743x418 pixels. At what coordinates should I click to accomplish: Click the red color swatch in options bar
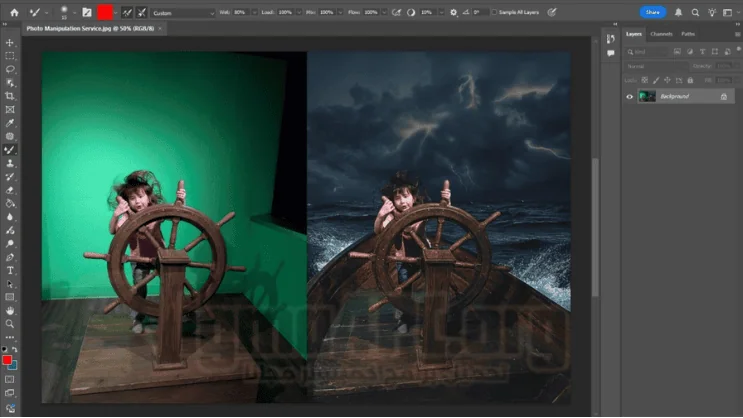(x=105, y=12)
